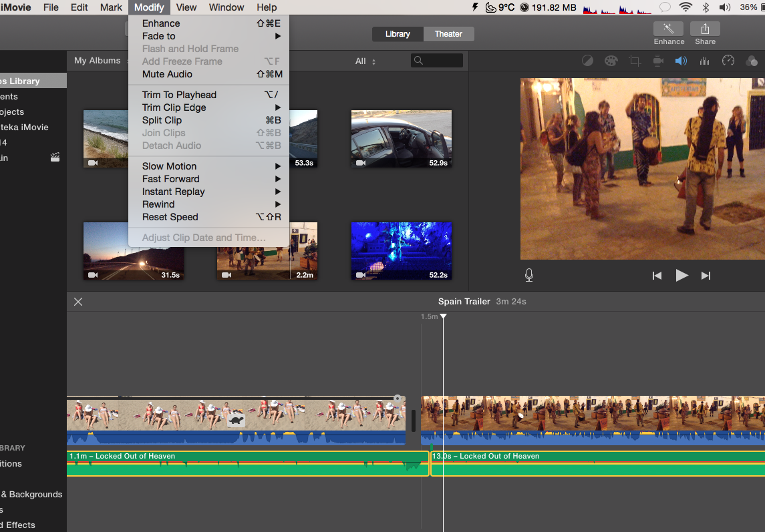
Task: Open the Window menu
Action: 226,7
